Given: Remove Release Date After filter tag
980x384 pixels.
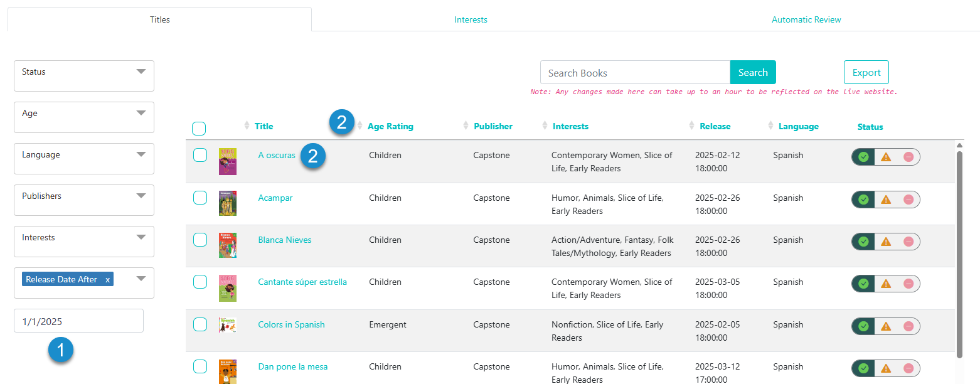Looking at the screenshot, I should pos(108,279).
